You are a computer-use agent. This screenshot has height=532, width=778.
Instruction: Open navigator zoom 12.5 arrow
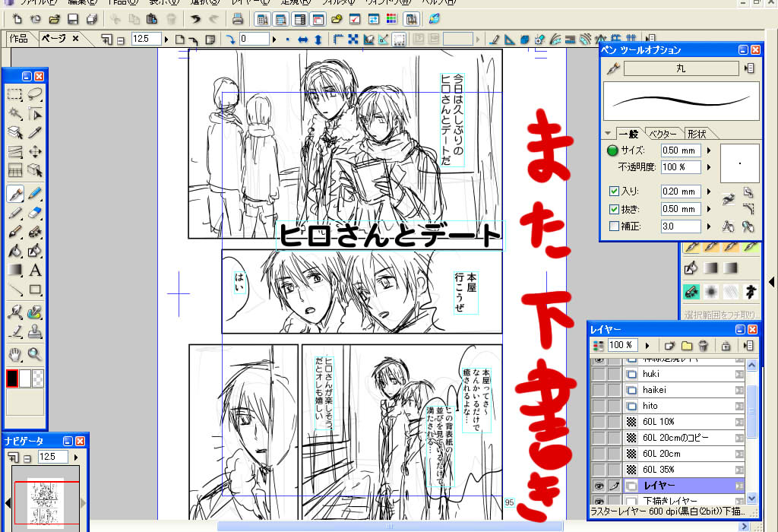[76, 457]
